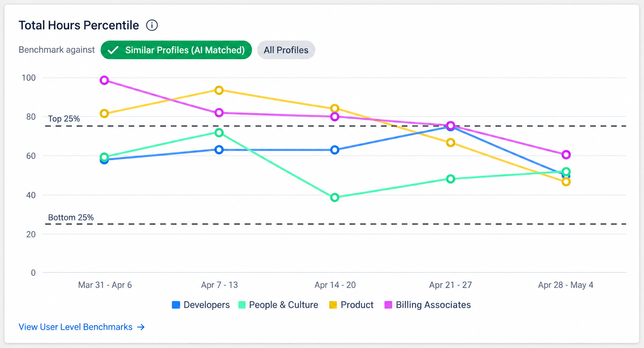Toggle People & Culture series in legend
The image size is (644, 348).
tap(279, 305)
